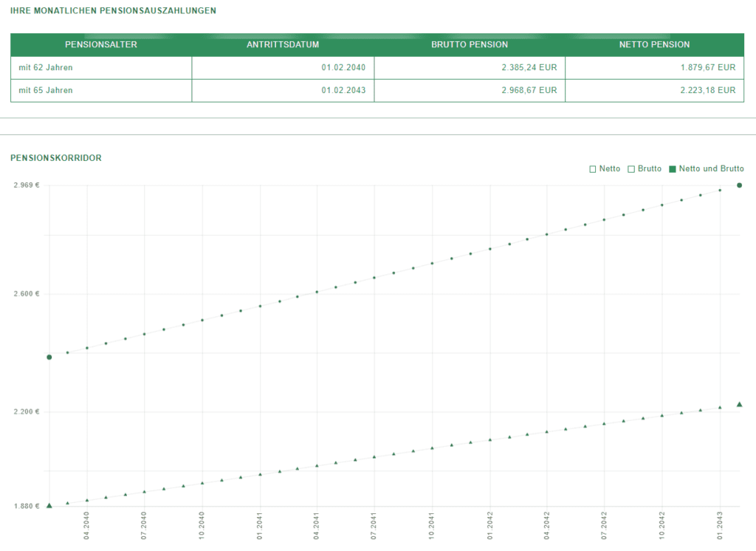Click the Brutto Pension column header

(470, 45)
